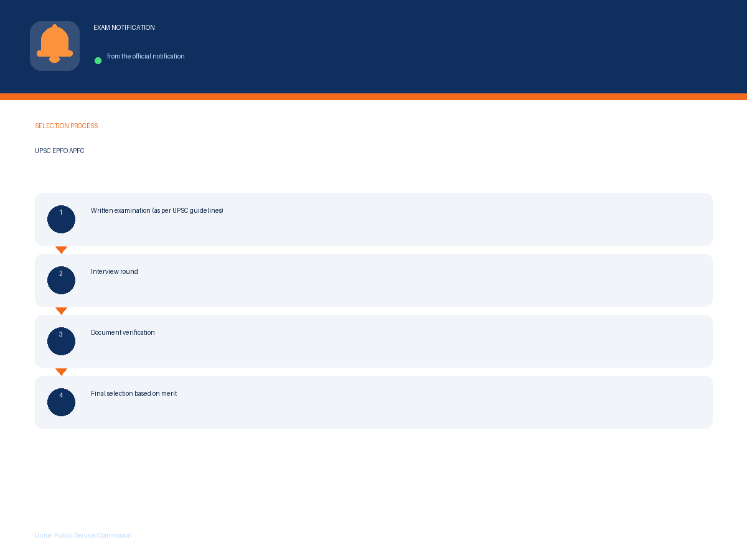The height and width of the screenshot is (560, 747).
Task: Select the step 2 number circle
Action: 61,280
